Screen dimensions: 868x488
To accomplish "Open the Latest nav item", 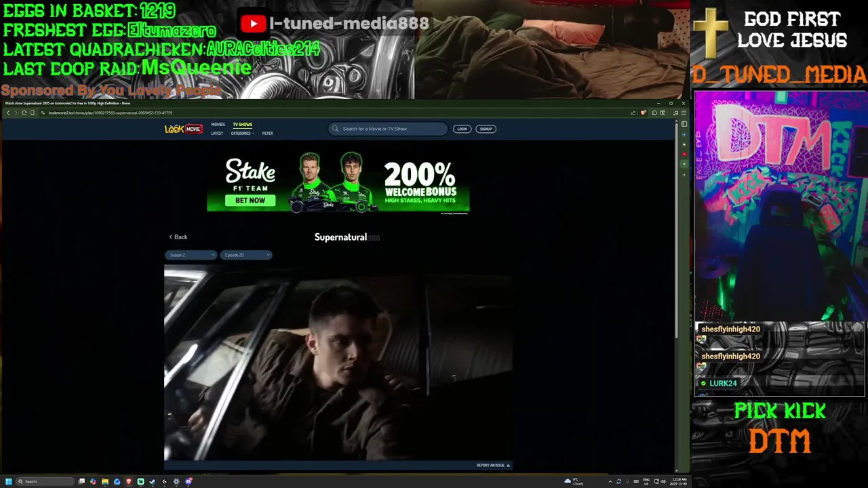I will click(217, 134).
